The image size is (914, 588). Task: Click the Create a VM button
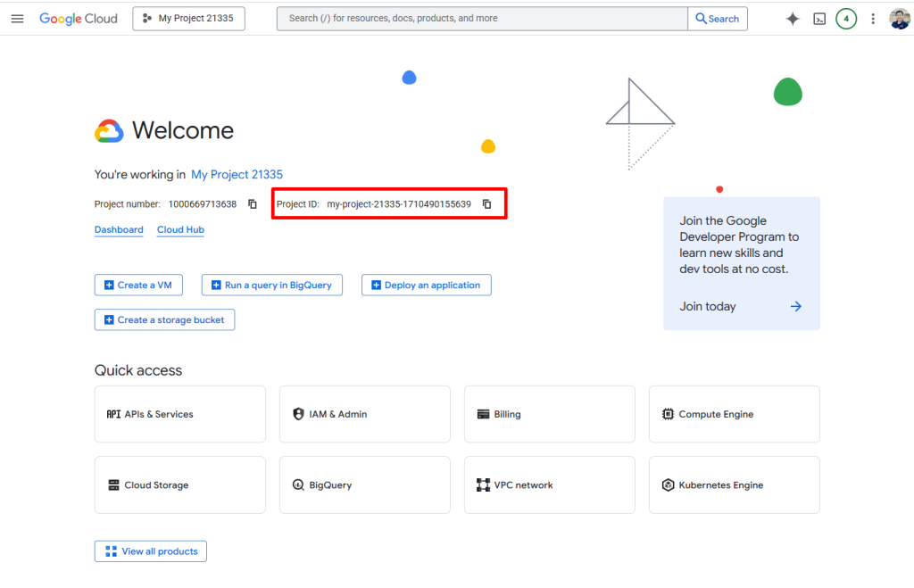click(138, 285)
